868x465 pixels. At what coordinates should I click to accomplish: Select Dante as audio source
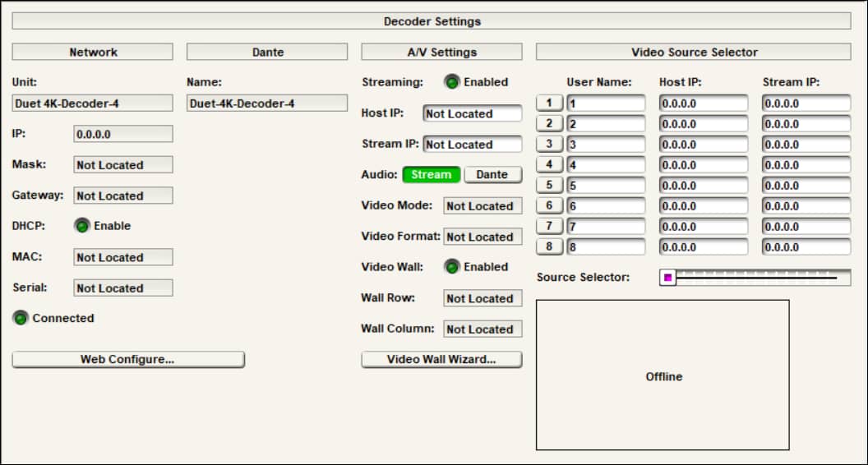coord(492,174)
